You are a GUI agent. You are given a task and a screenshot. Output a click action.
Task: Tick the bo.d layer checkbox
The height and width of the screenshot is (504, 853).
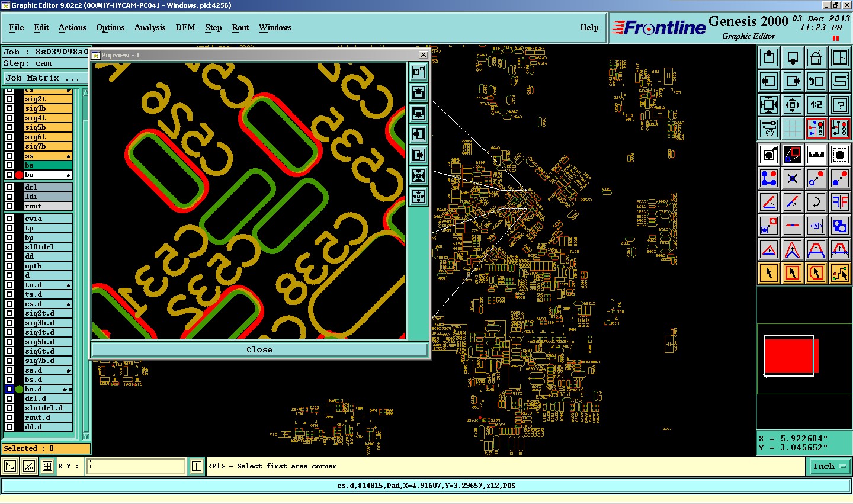point(9,389)
